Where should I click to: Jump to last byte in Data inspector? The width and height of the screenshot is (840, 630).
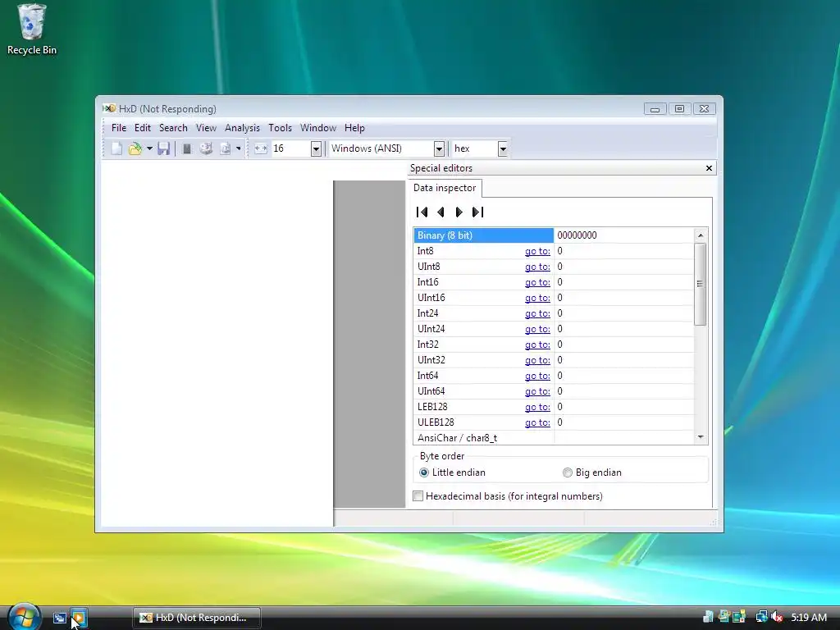[x=477, y=212]
